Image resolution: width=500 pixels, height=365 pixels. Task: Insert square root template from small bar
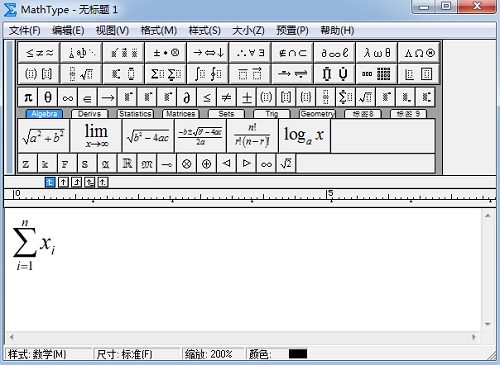(x=366, y=97)
